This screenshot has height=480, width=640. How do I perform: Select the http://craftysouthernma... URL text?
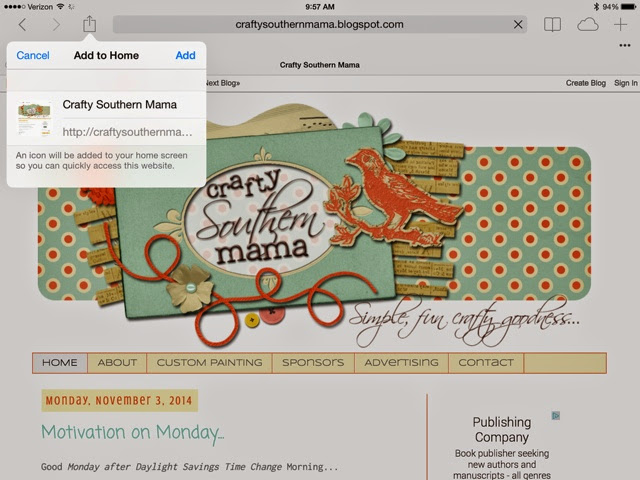click(x=127, y=132)
